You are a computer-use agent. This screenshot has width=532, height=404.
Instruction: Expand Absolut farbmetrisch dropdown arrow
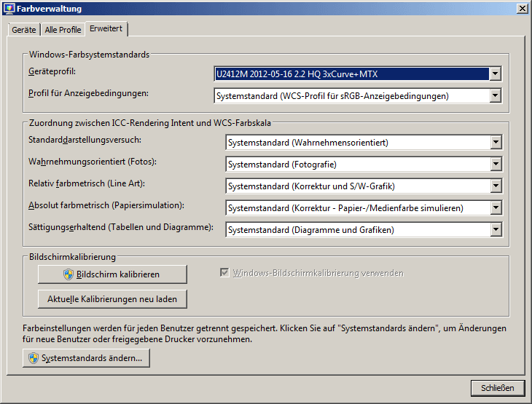496,208
